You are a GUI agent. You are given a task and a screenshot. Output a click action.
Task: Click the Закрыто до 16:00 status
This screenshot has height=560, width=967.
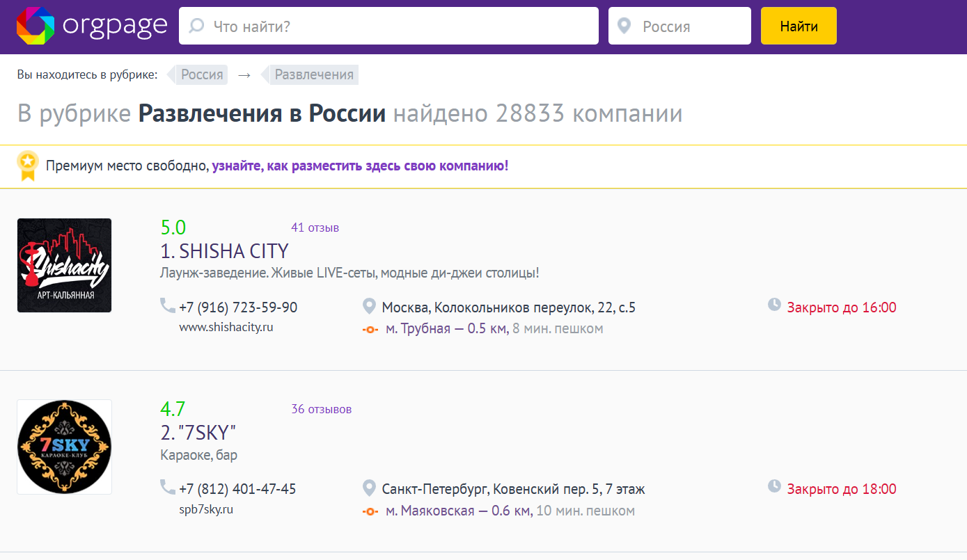pos(842,307)
